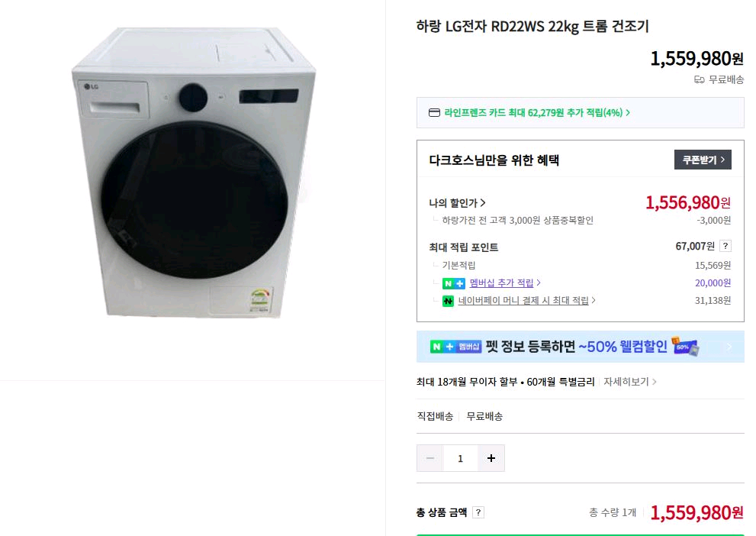The height and width of the screenshot is (536, 756).
Task: Click the N+ 멤버십 badge in pet banner
Action: (x=455, y=347)
